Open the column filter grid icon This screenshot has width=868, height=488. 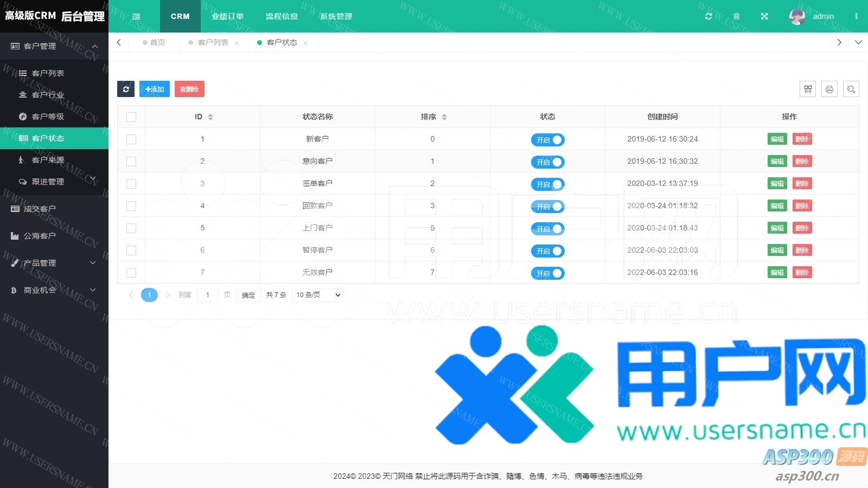pos(808,89)
